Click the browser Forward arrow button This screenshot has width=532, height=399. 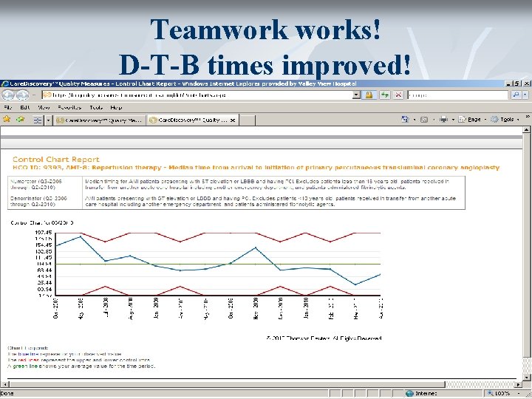coord(22,95)
